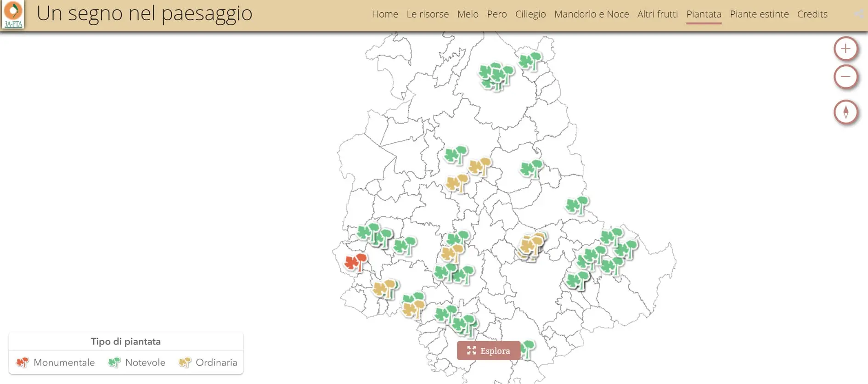868x384 pixels.
Task: Select the isolated green marker on eastern border
Action: coord(577,205)
